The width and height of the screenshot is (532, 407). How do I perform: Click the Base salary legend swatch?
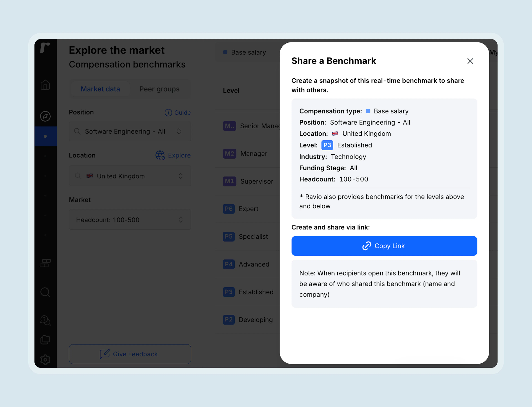click(x=225, y=52)
